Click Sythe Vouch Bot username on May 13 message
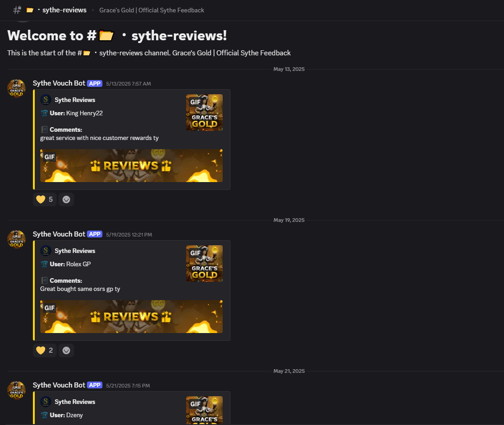This screenshot has width=504, height=425. (x=59, y=83)
